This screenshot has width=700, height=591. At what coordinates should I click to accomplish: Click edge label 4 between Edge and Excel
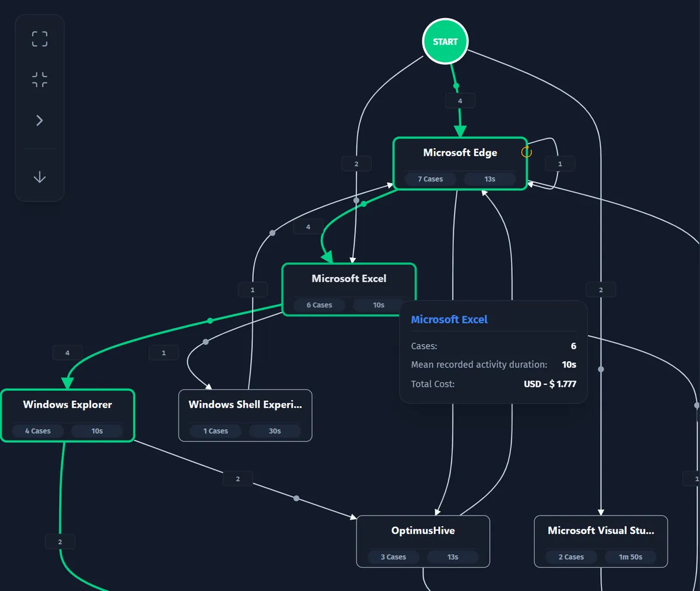[308, 227]
